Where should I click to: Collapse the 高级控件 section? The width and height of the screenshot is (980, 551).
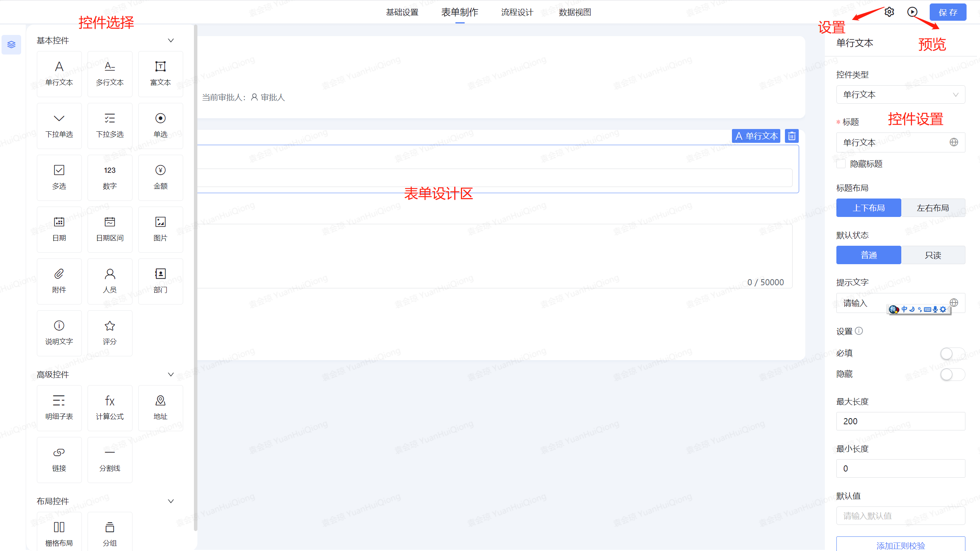click(x=171, y=374)
